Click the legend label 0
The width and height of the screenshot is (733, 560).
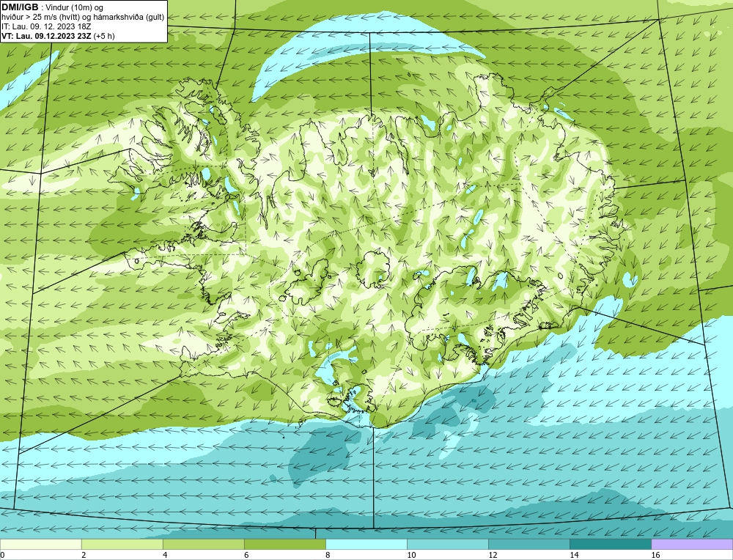(x=2, y=555)
